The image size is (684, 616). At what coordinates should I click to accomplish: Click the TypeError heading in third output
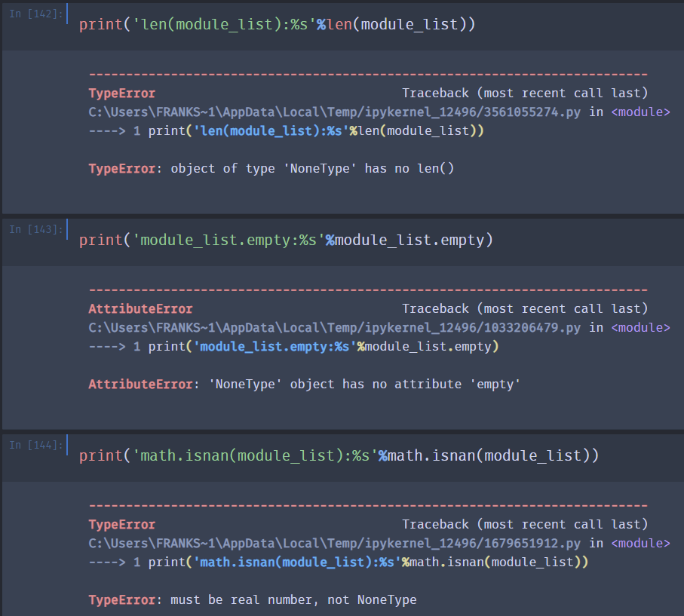tap(121, 525)
